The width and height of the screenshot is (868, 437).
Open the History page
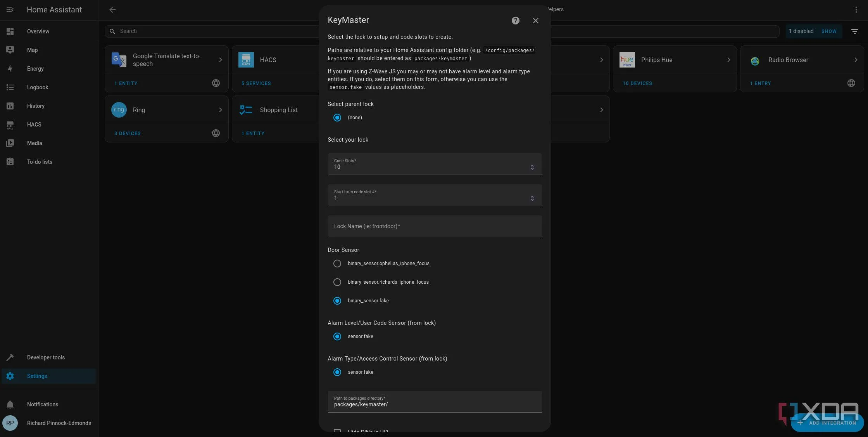[48, 106]
